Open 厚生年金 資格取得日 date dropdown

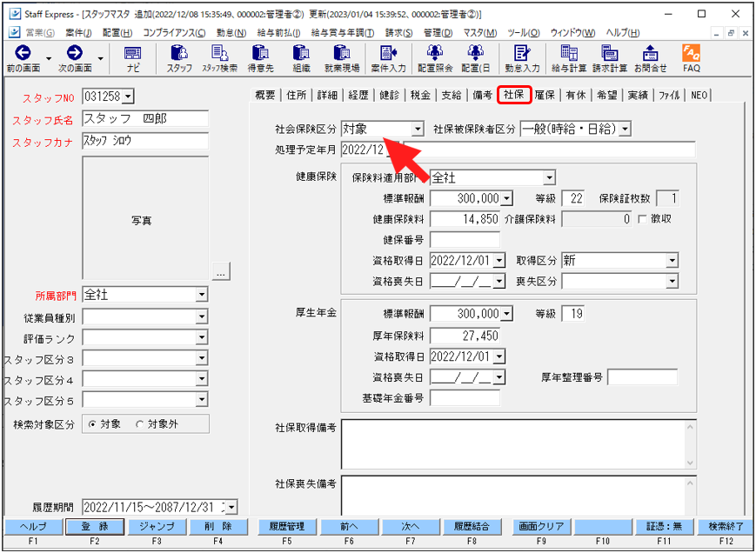499,357
